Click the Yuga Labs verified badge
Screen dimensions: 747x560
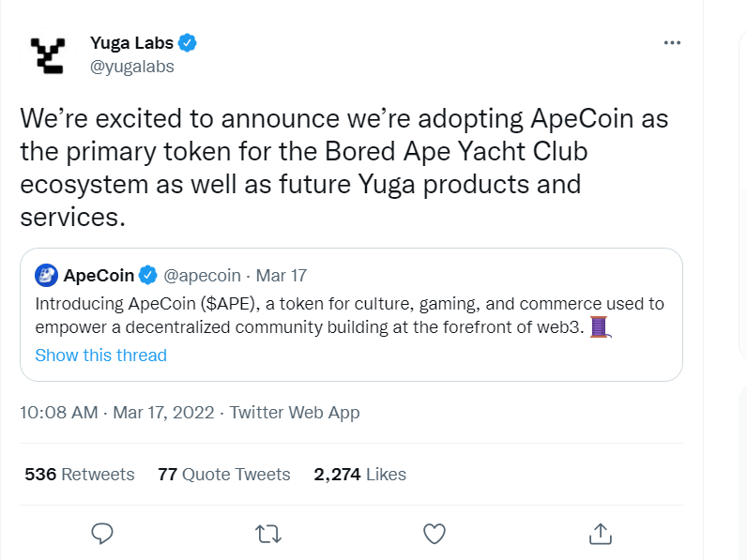tap(188, 43)
